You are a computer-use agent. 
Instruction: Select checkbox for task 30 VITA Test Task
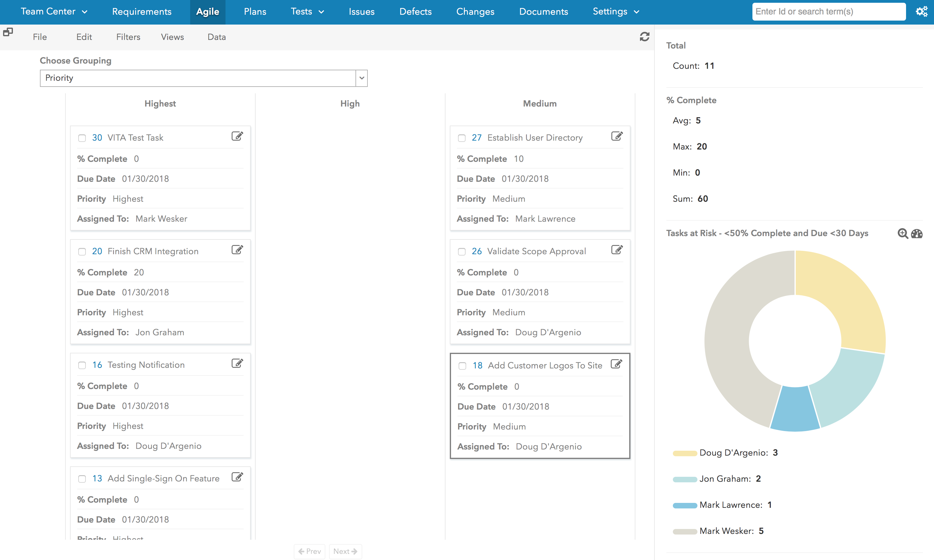[82, 138]
